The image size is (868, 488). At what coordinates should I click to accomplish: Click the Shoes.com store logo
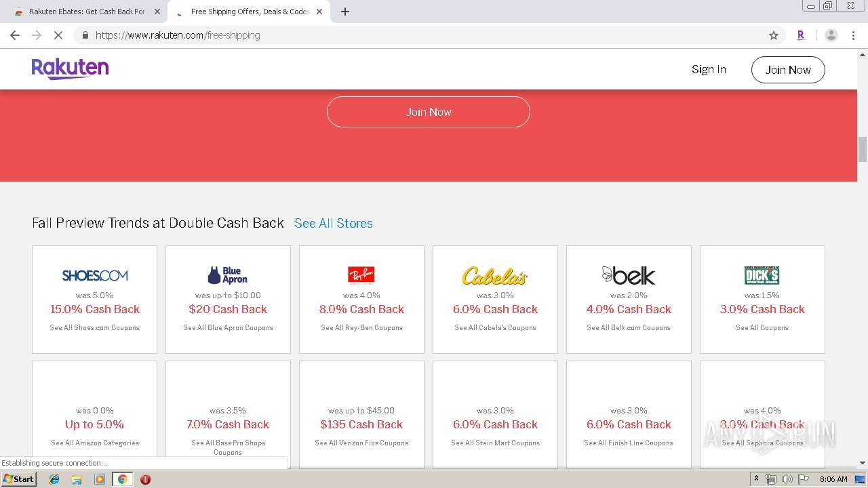[x=95, y=275]
